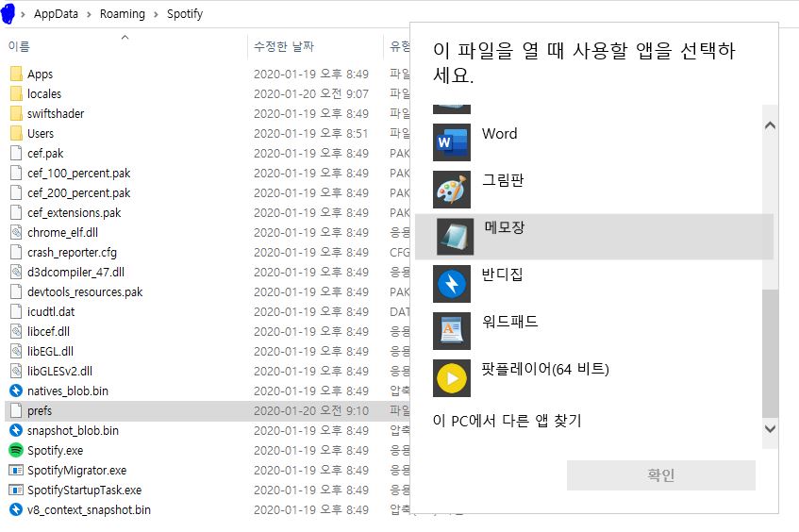Select the devtools_resources.pak file name

[x=85, y=292]
